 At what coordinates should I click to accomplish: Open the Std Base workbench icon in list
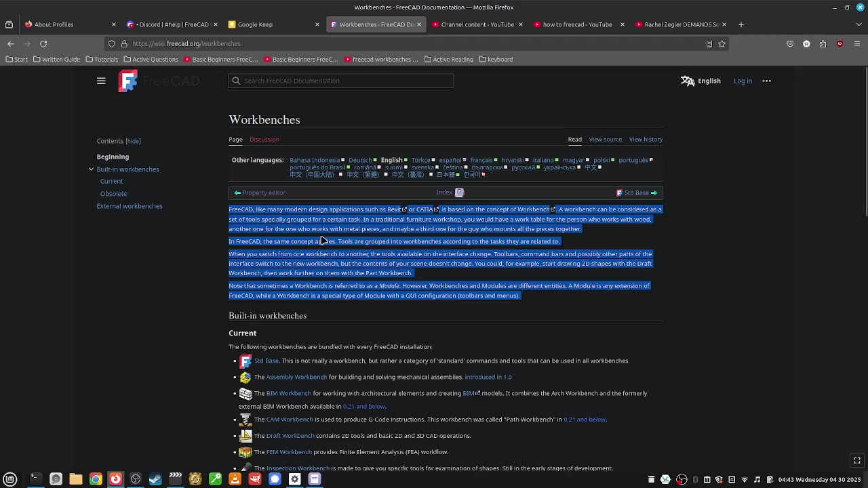245,361
